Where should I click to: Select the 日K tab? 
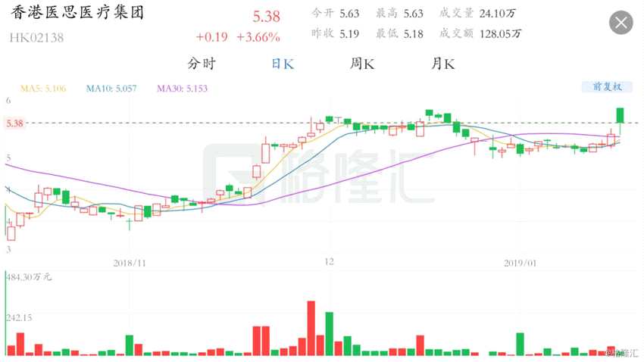point(283,64)
